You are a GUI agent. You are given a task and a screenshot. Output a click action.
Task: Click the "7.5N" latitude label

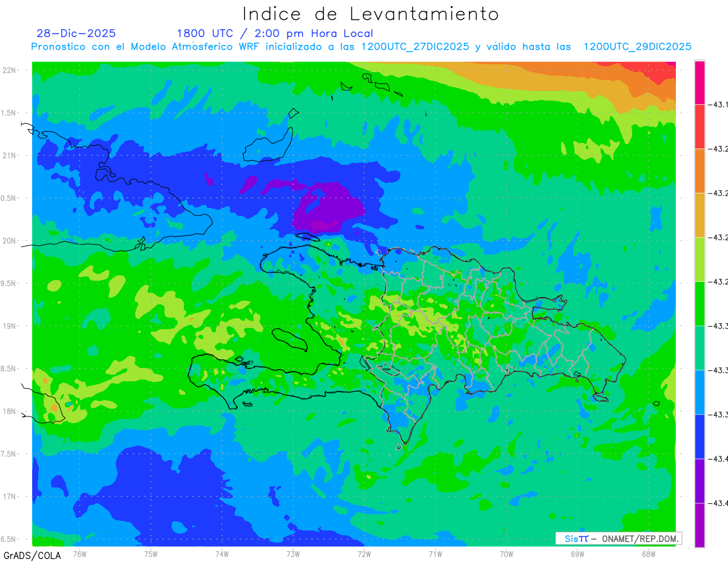[9, 454]
